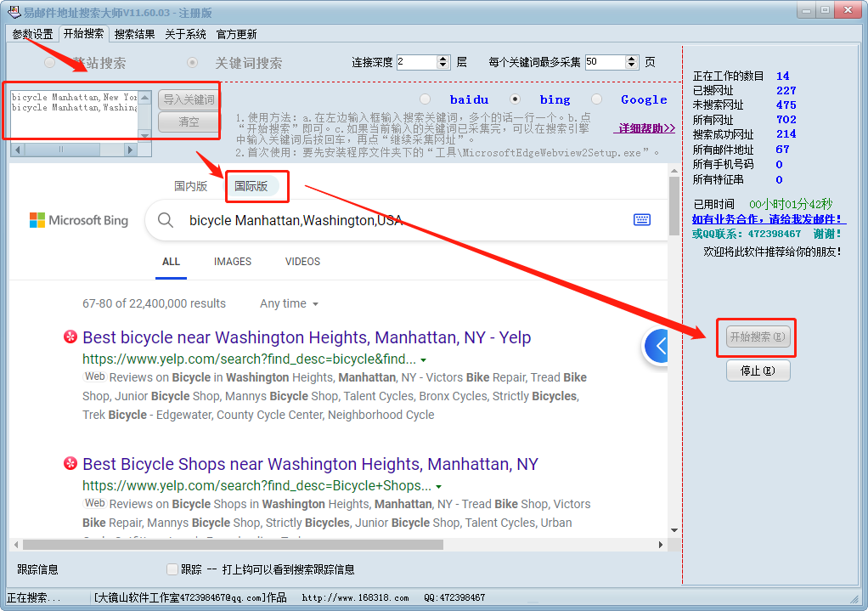The height and width of the screenshot is (611, 868).
Task: Open the 关于系统 tab
Action: pyautogui.click(x=185, y=34)
